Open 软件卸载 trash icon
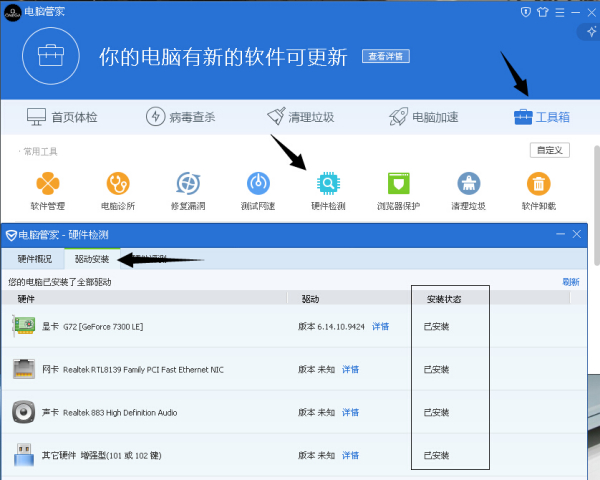This screenshot has height=480, width=600. pyautogui.click(x=539, y=183)
